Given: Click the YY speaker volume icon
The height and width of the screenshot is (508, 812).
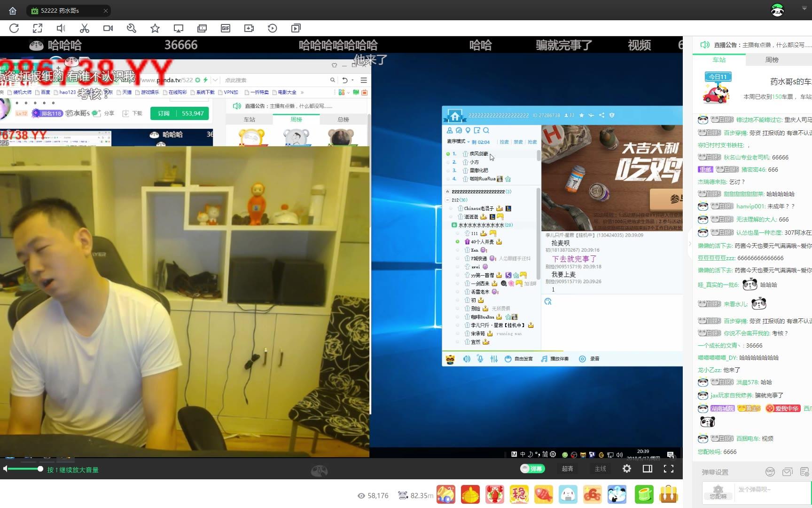Looking at the screenshot, I should click(x=467, y=359).
